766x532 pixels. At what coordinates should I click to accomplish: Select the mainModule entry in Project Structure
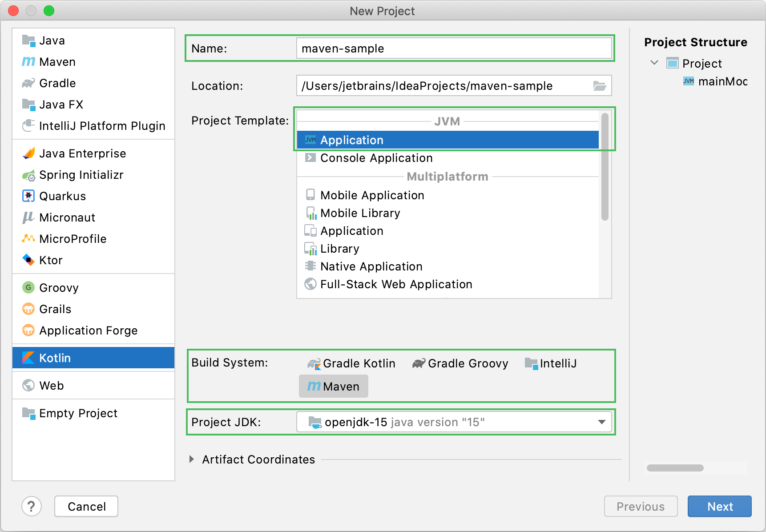point(716,81)
